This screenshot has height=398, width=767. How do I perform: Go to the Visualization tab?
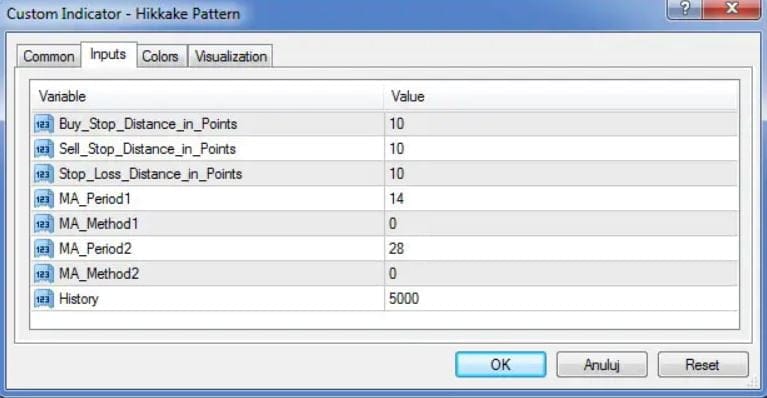[x=231, y=56]
